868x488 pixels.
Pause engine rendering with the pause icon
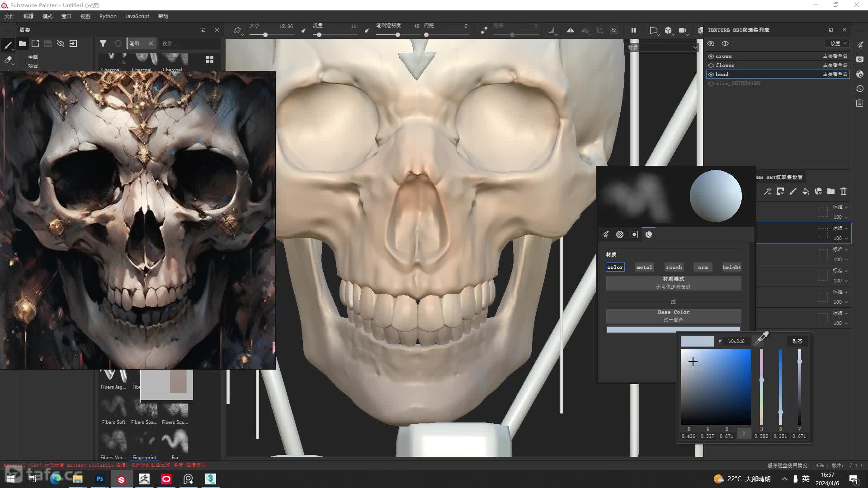(634, 30)
